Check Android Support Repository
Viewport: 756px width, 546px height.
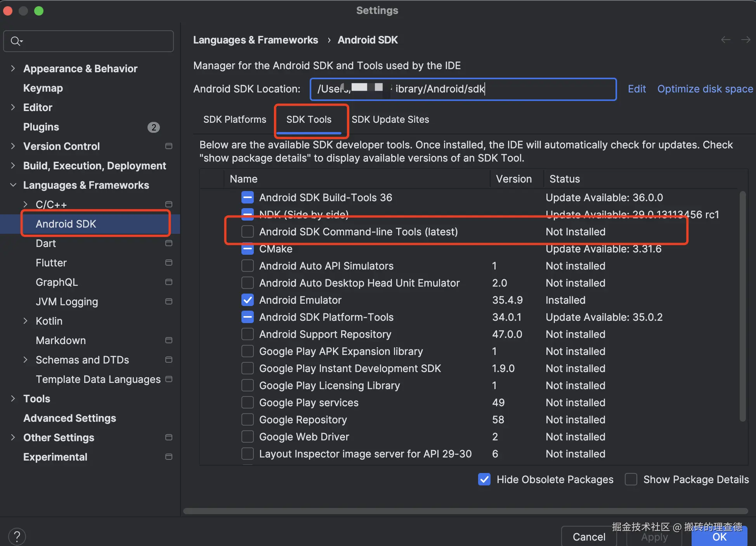pos(248,334)
